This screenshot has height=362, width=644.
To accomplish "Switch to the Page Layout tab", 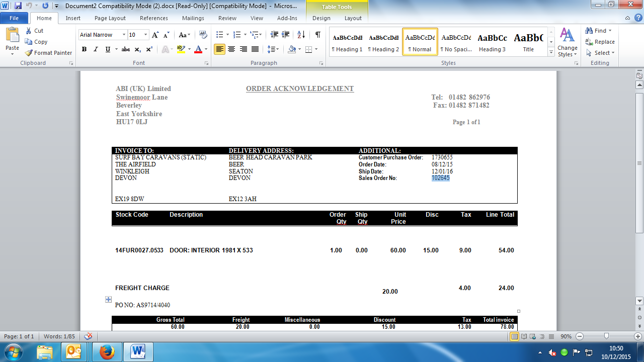I will pyautogui.click(x=110, y=18).
